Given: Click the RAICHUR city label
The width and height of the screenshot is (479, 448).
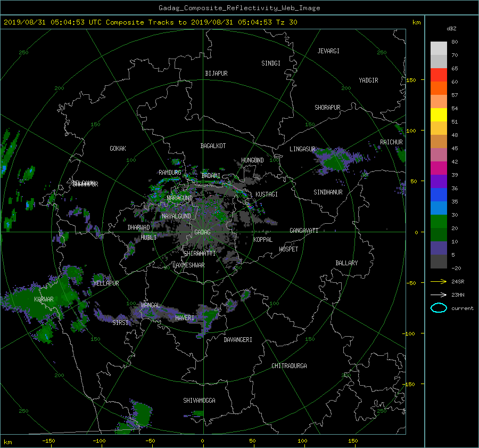Looking at the screenshot, I should click(391, 142).
